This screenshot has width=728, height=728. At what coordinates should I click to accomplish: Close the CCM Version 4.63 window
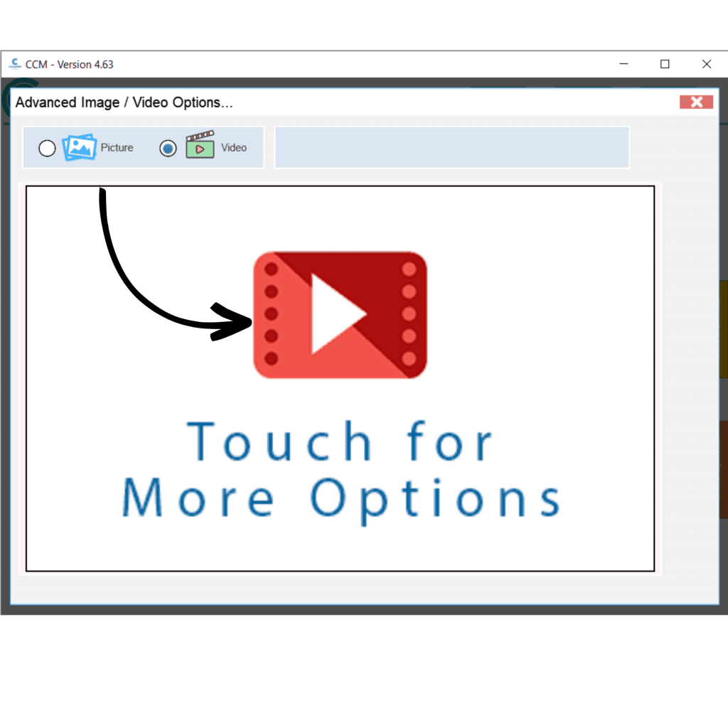(x=707, y=64)
